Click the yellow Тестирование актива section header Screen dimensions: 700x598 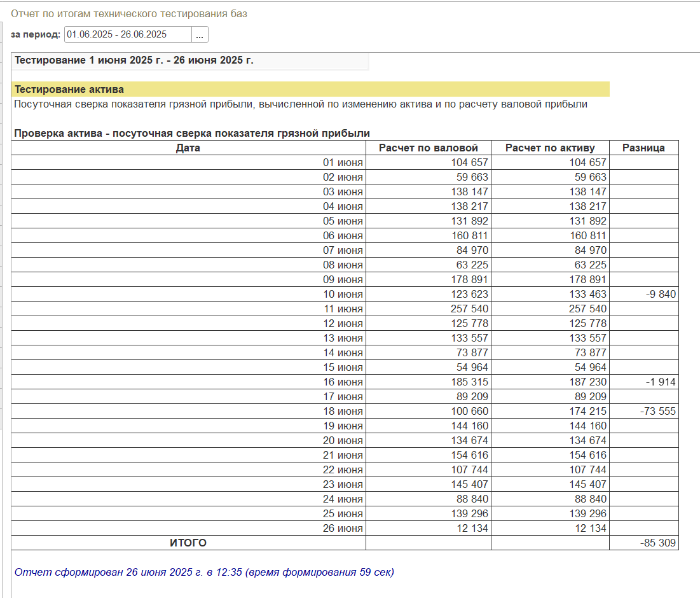[310, 89]
